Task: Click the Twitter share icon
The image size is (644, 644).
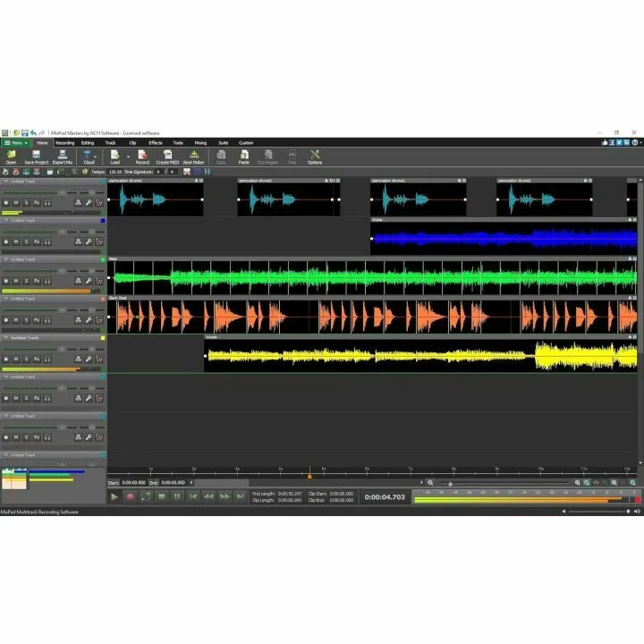Action: click(x=619, y=142)
